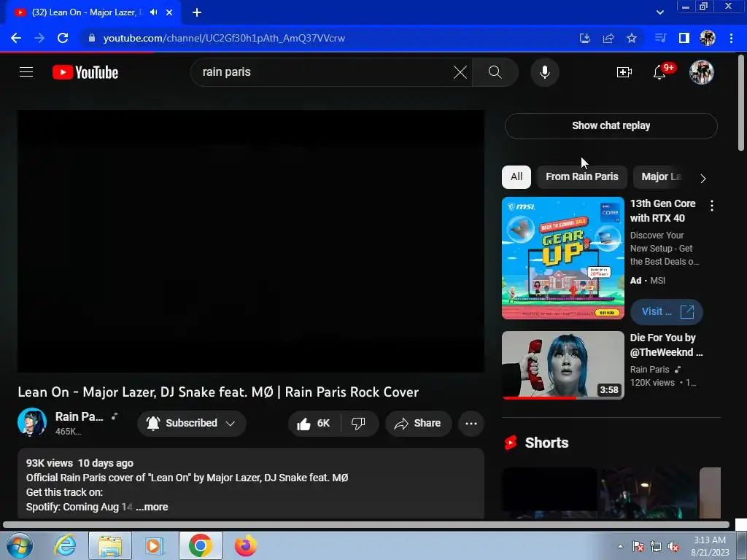Open the Create video camera icon
Viewport: 747px width, 560px height.
click(x=624, y=72)
